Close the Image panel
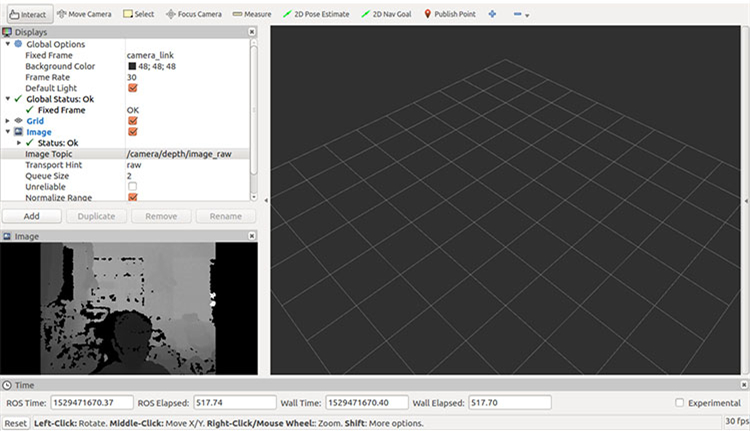Screen dimensions: 750x431 252,236
